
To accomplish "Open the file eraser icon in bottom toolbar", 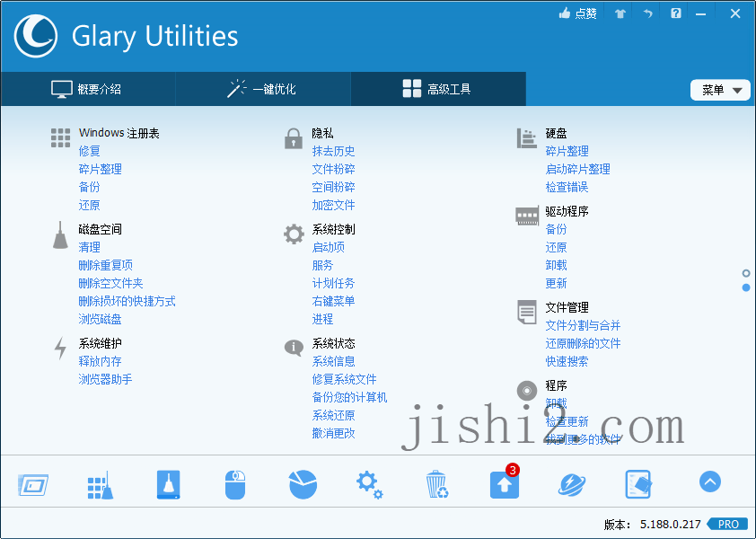I will (x=638, y=484).
